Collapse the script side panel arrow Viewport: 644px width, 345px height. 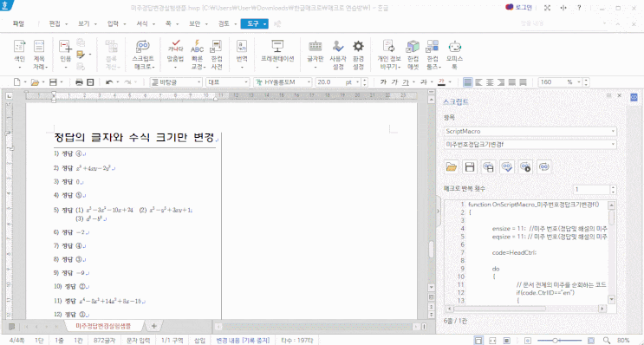pyautogui.click(x=438, y=211)
